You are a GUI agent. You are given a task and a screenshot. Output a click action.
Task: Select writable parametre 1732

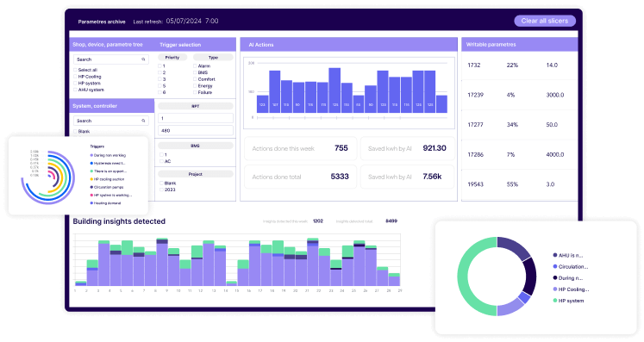pos(474,65)
